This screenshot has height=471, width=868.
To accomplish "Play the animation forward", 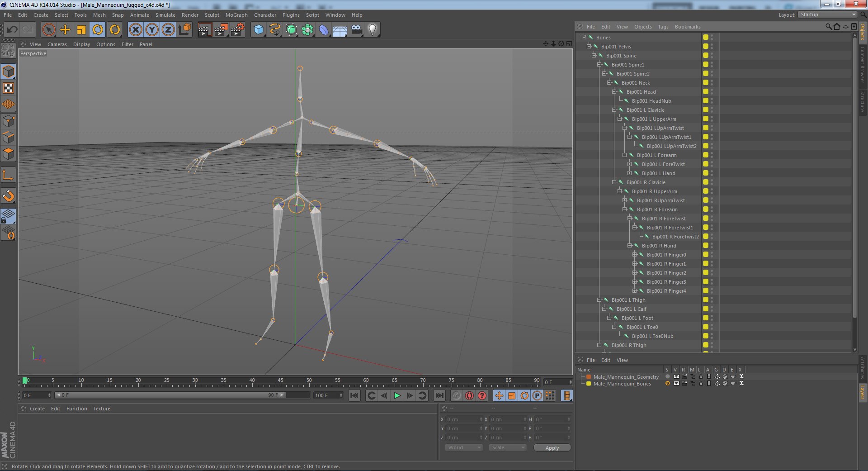I will 397,395.
